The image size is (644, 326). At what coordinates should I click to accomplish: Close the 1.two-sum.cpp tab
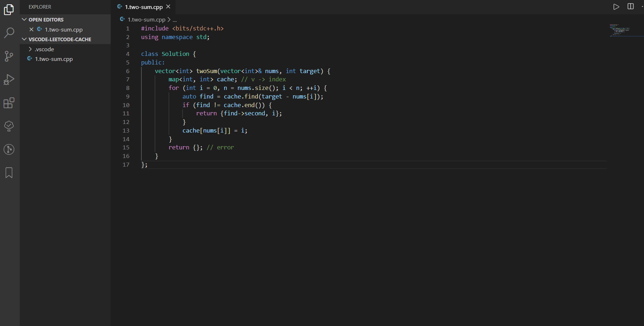pyautogui.click(x=168, y=6)
